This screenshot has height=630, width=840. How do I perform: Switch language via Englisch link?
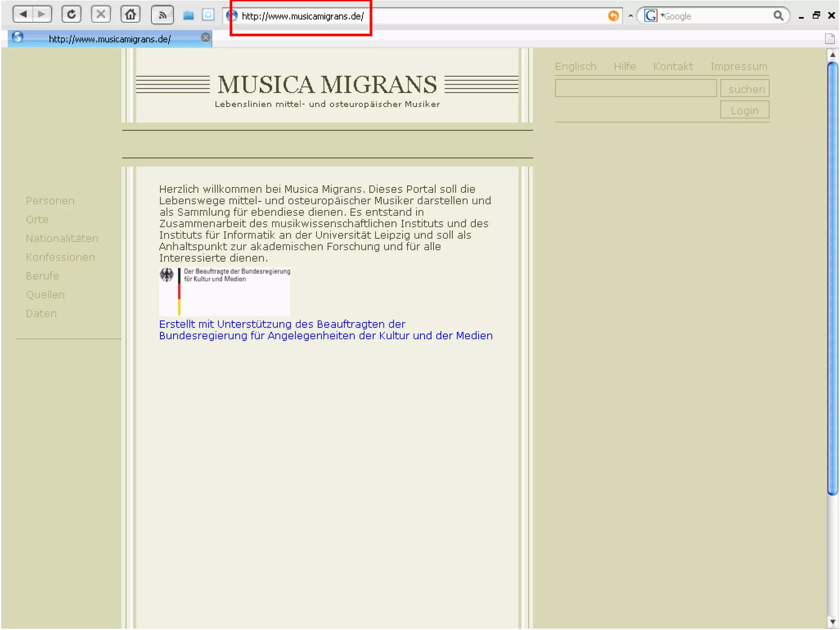(x=575, y=66)
